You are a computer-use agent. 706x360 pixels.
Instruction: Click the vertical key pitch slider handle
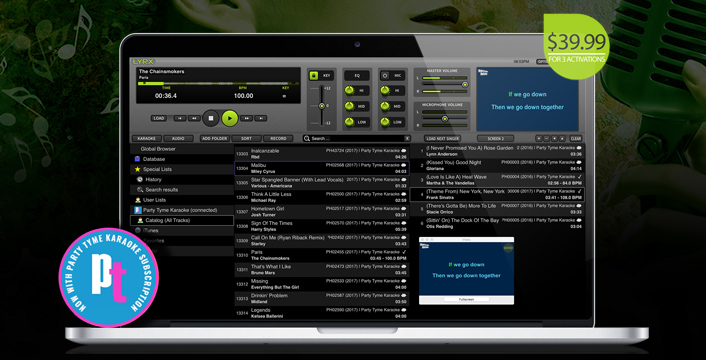click(321, 106)
